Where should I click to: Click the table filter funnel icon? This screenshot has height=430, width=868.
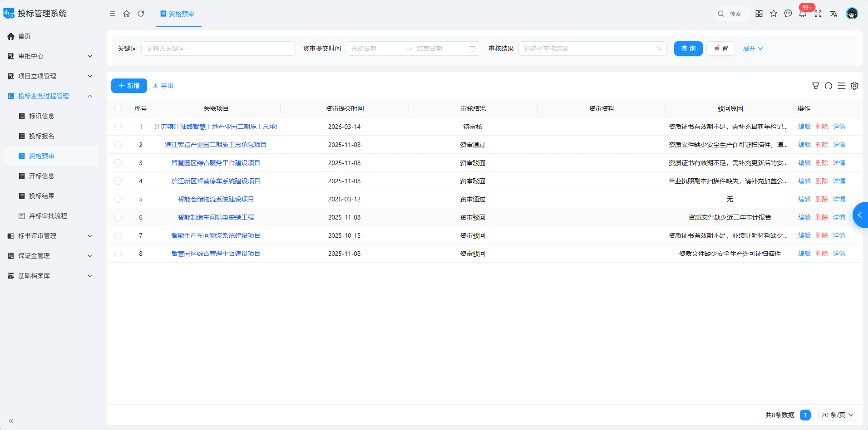[x=816, y=86]
